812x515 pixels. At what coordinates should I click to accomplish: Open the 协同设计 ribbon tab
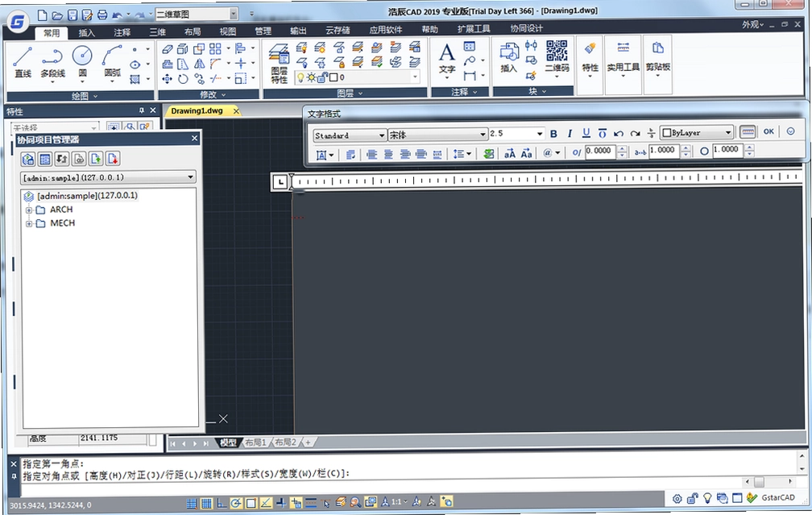pyautogui.click(x=527, y=28)
